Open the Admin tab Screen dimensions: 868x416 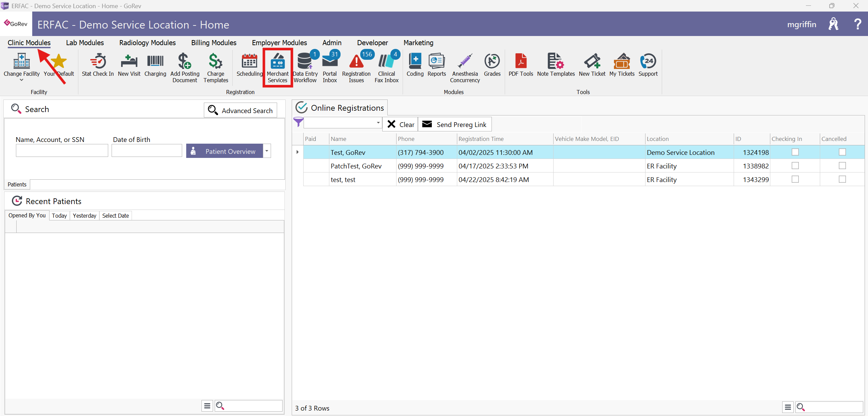[x=332, y=43]
